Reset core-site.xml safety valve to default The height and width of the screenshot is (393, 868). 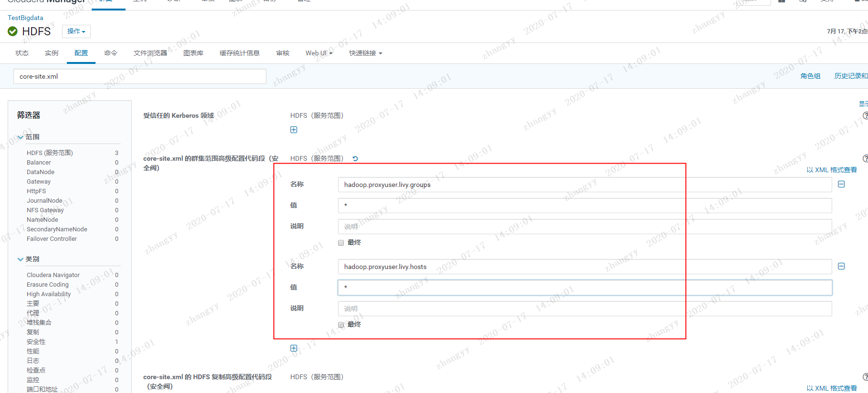355,159
